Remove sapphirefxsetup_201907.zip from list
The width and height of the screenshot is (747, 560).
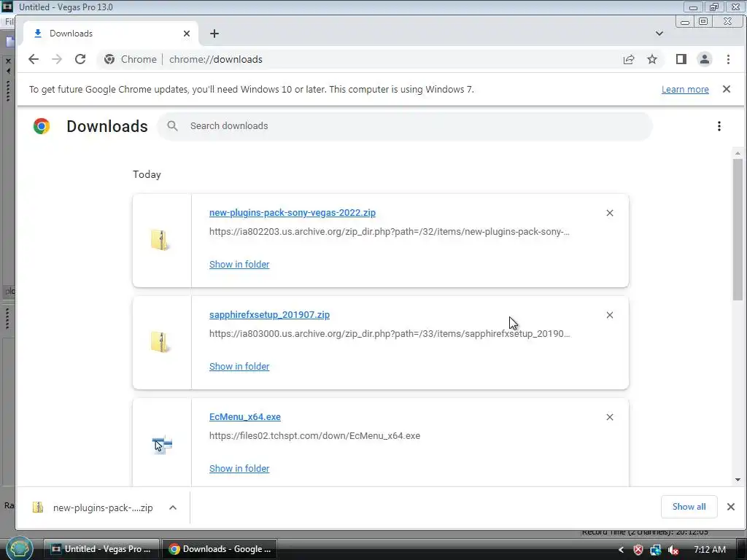pyautogui.click(x=610, y=315)
